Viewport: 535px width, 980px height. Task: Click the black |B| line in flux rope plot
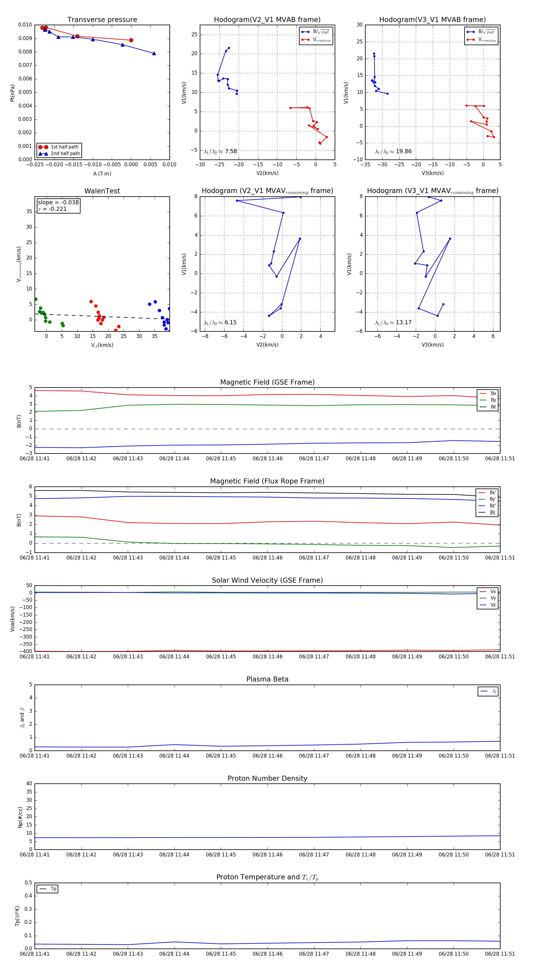pyautogui.click(x=267, y=493)
